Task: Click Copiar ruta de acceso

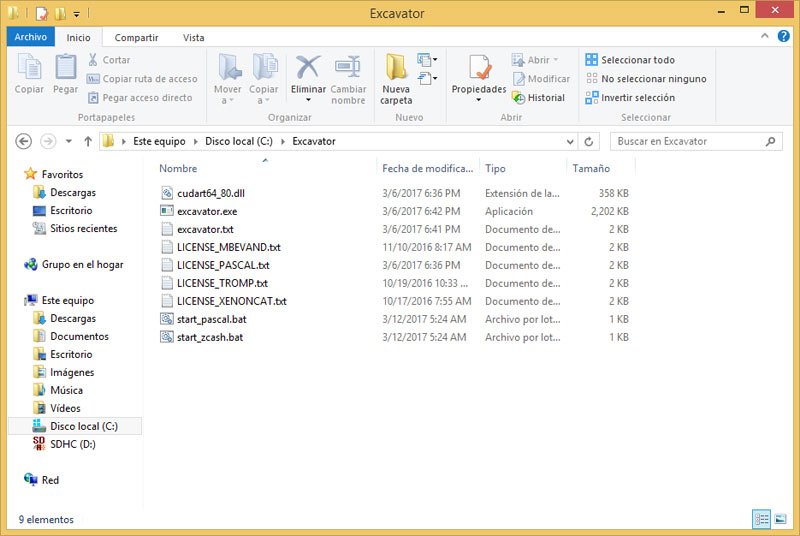Action: (142, 79)
